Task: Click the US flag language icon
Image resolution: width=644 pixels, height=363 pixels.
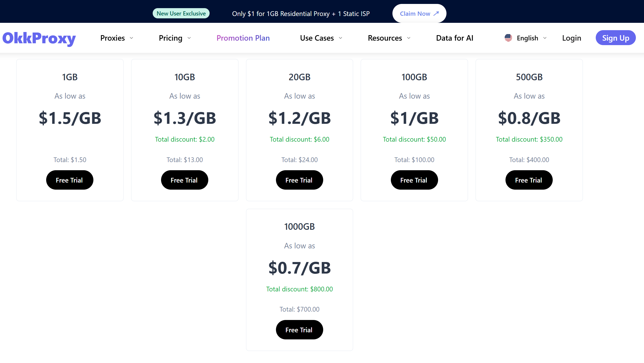Action: 508,38
